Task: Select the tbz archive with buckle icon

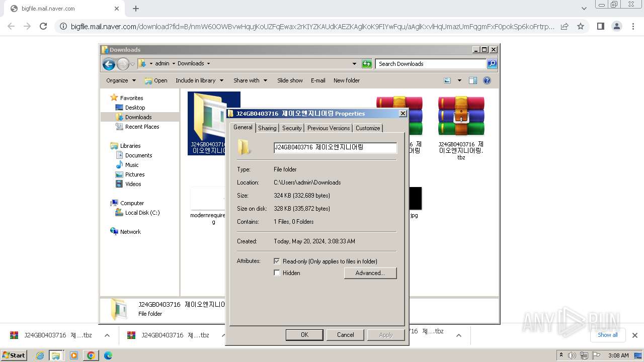Action: pos(461,127)
